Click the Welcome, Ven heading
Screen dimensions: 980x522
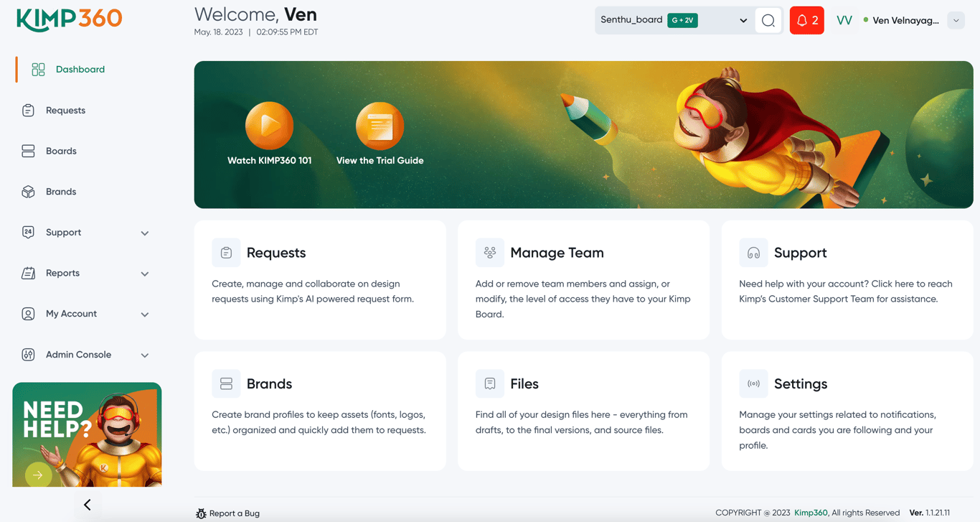click(x=255, y=14)
